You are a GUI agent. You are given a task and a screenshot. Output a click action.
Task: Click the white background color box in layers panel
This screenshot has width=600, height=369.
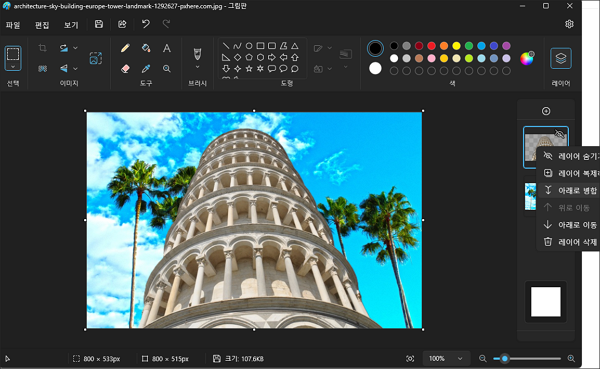point(546,302)
